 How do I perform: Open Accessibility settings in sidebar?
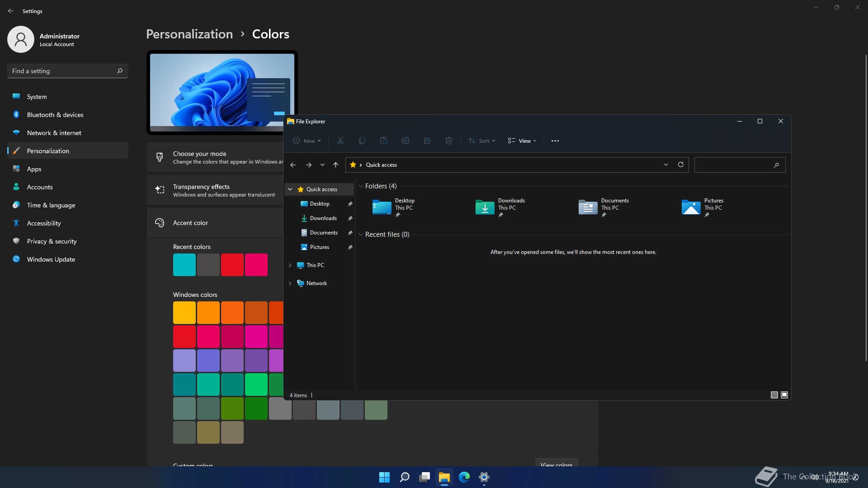point(44,223)
